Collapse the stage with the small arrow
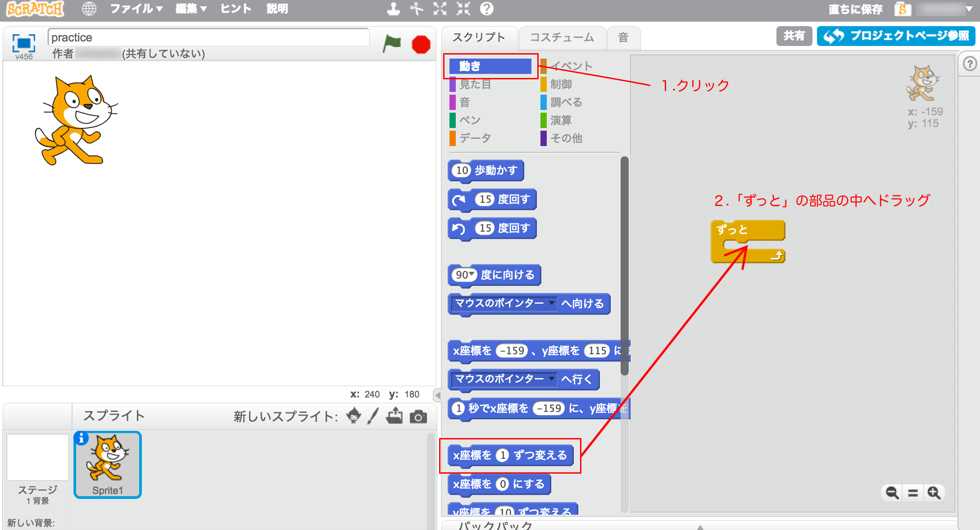The image size is (980, 530). point(437,395)
